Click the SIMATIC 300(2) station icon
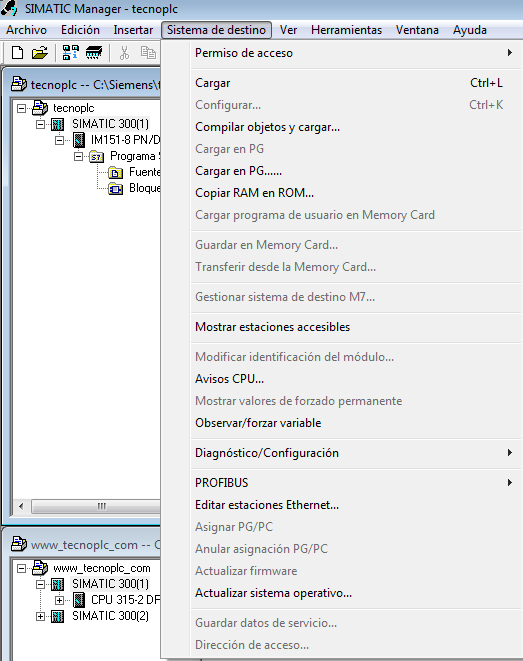Viewport: 523px width, 661px height. click(x=58, y=616)
